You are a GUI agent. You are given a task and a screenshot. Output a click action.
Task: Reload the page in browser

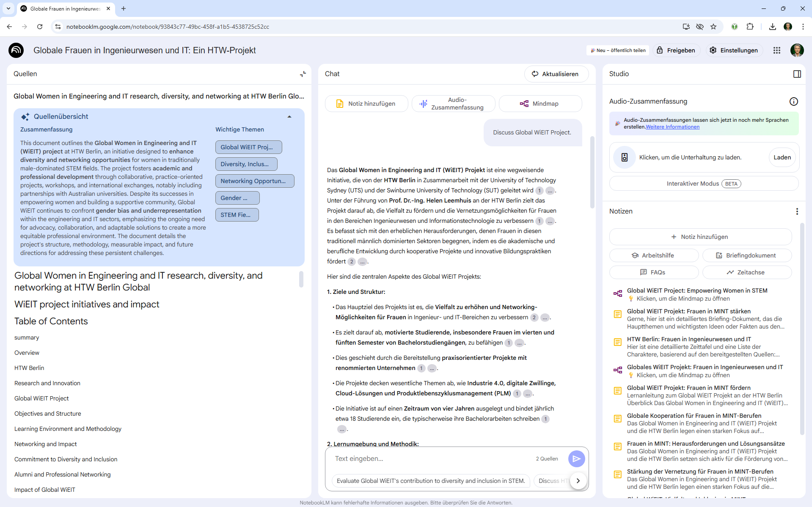40,27
